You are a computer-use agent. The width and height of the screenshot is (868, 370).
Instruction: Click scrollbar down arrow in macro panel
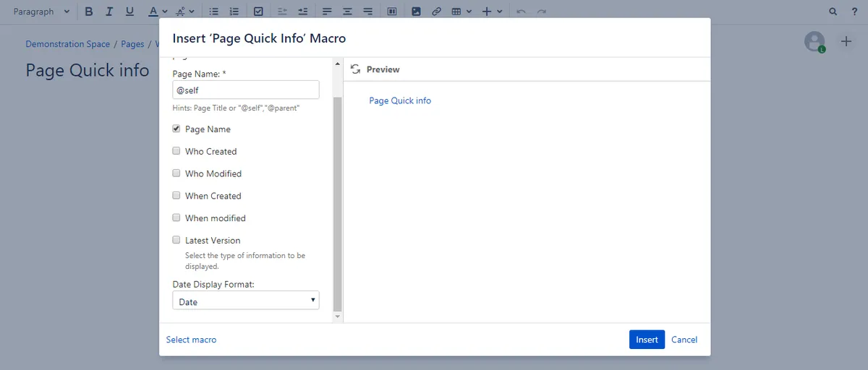(x=337, y=317)
